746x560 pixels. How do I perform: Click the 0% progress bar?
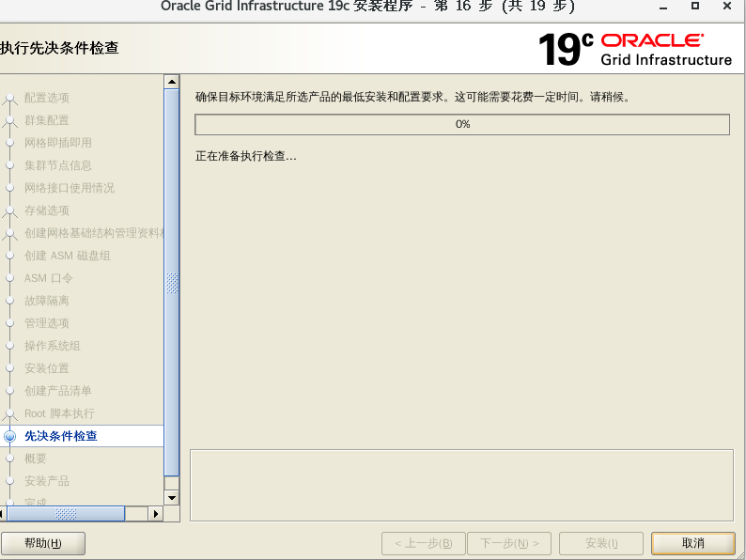(x=462, y=124)
